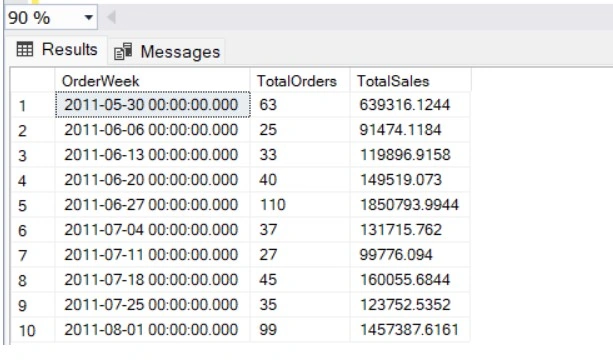Click cell 2011-08-01 00:00:00.000
This screenshot has width=613, height=362.
click(x=152, y=330)
